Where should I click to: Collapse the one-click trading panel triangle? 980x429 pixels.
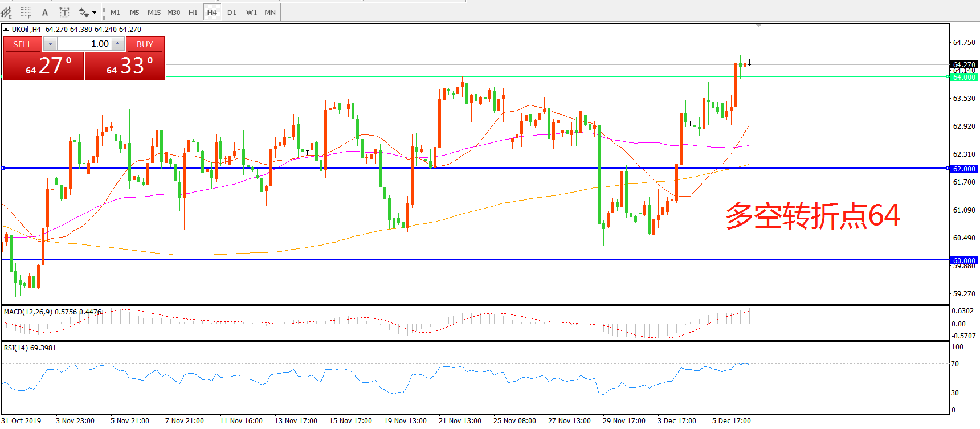pos(6,29)
